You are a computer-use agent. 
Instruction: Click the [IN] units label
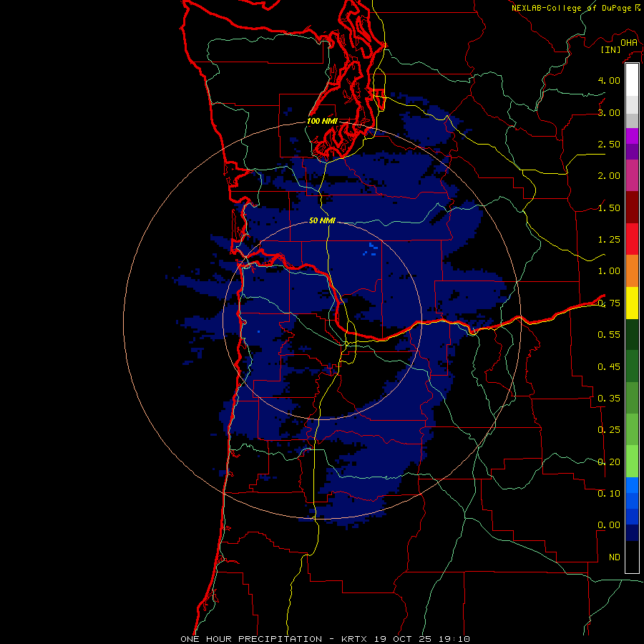tap(611, 49)
